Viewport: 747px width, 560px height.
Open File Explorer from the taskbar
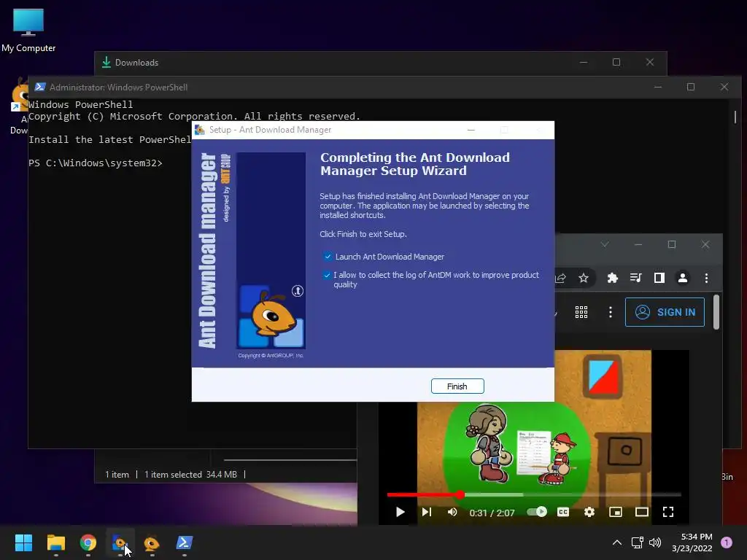[55, 542]
